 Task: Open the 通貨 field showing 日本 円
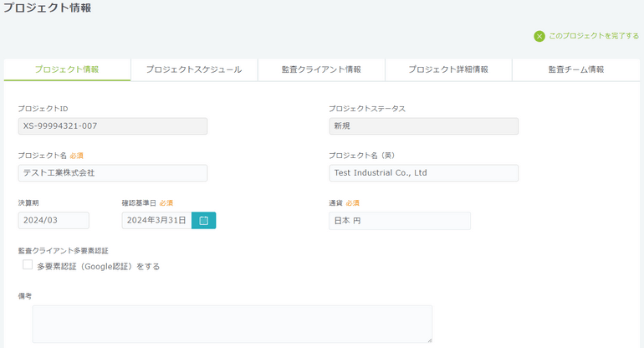click(400, 220)
